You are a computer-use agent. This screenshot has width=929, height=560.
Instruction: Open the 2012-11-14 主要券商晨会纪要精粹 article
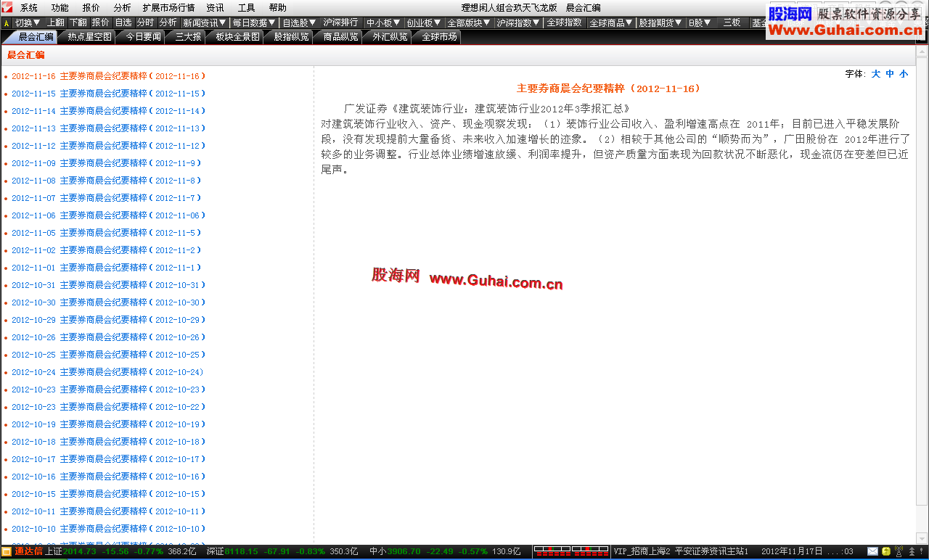coord(109,111)
